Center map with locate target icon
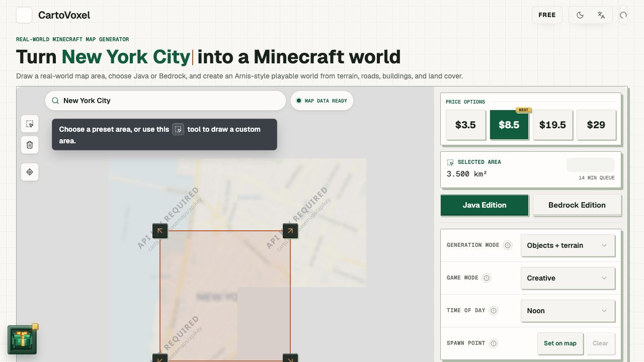The height and width of the screenshot is (362, 644). coord(30,172)
